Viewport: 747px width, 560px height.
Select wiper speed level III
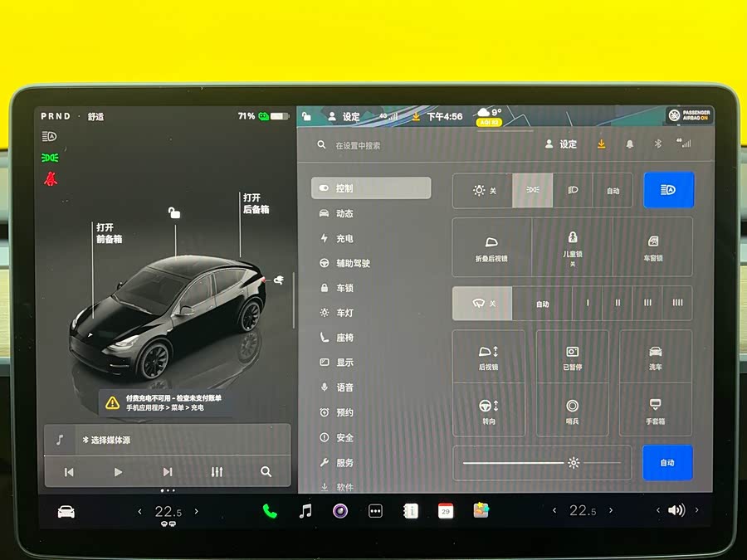pos(647,304)
